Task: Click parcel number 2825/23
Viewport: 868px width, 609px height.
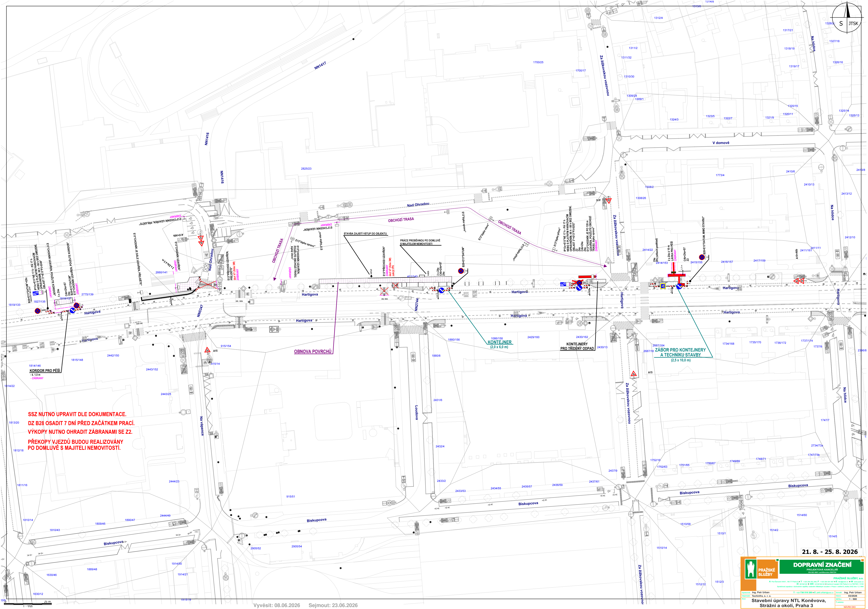Action: [306, 169]
